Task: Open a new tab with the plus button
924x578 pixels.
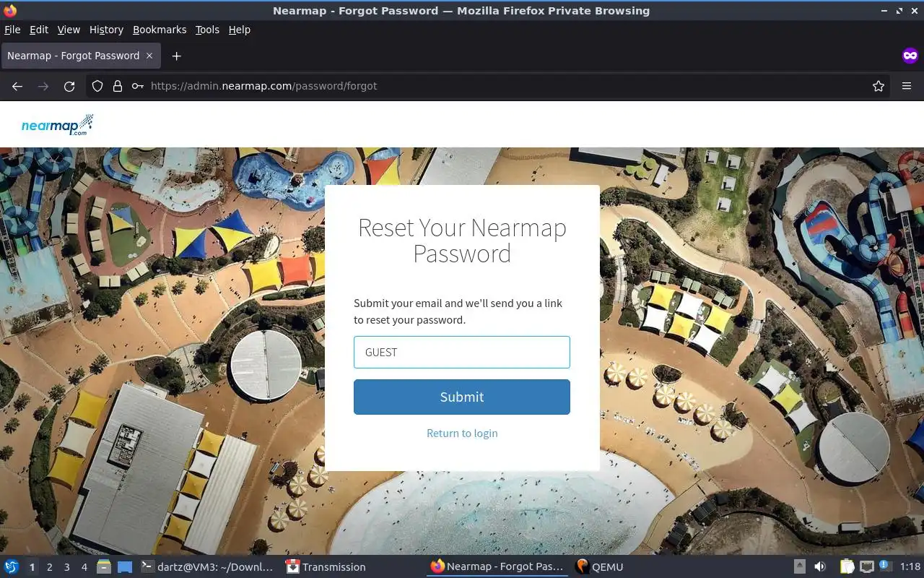Action: [x=176, y=56]
